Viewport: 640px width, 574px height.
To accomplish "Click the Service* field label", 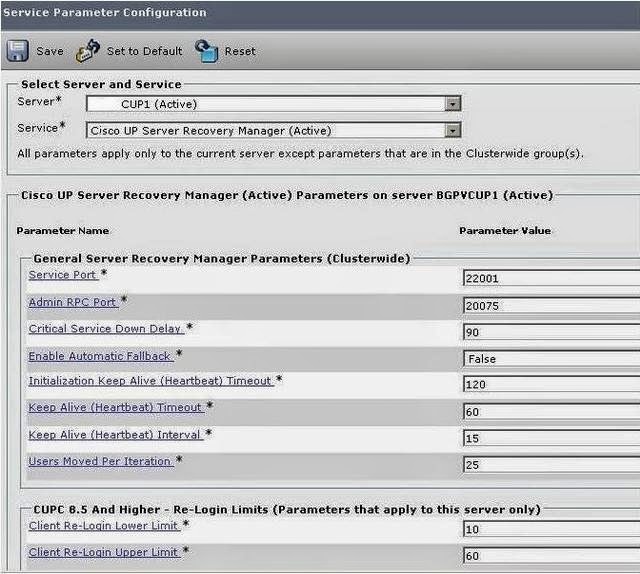I will coord(41,128).
